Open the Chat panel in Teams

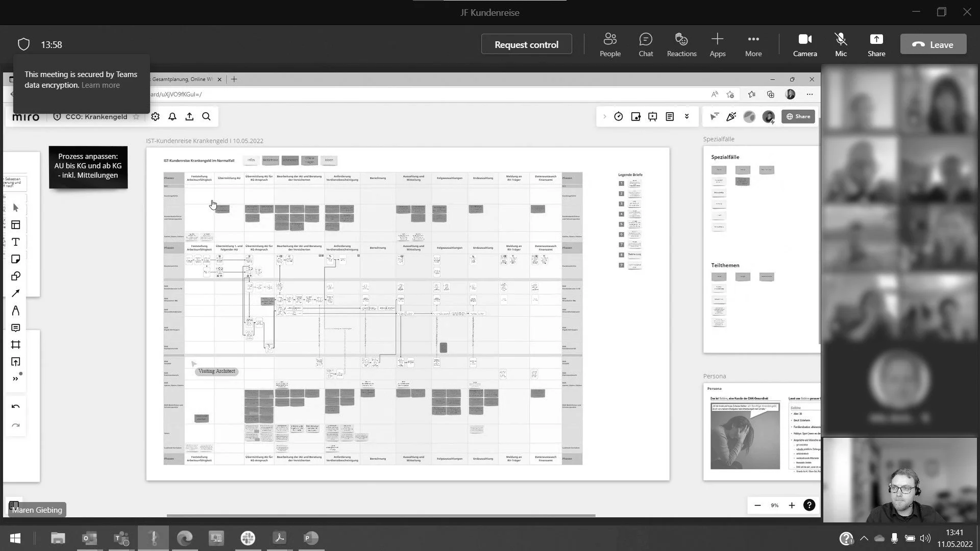pos(646,44)
